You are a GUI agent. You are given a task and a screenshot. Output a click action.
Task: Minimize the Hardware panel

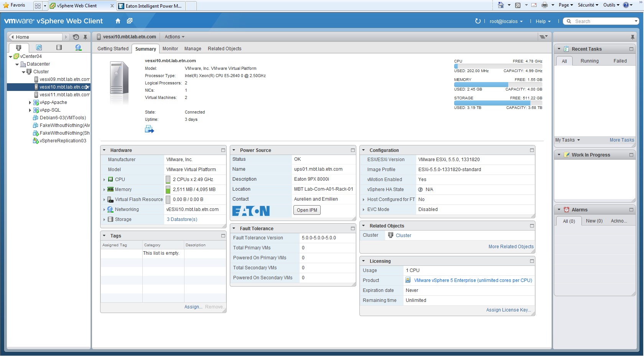pyautogui.click(x=223, y=150)
